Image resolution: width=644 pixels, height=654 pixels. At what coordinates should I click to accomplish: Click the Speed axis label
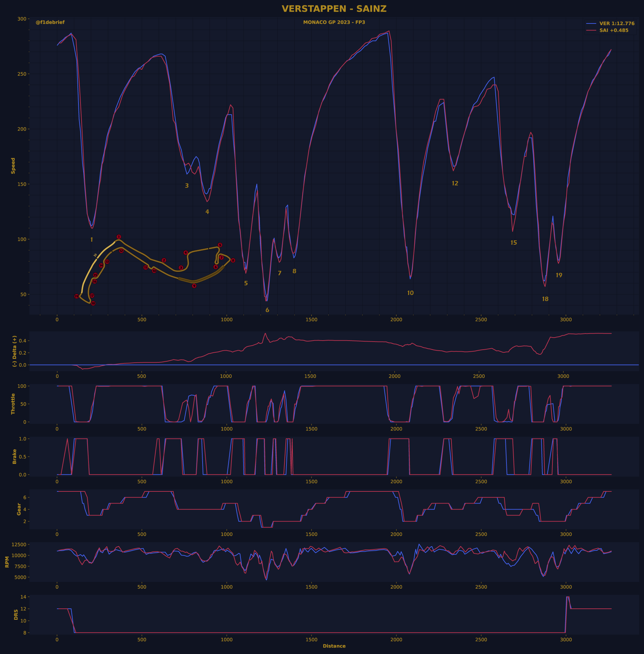tap(13, 166)
